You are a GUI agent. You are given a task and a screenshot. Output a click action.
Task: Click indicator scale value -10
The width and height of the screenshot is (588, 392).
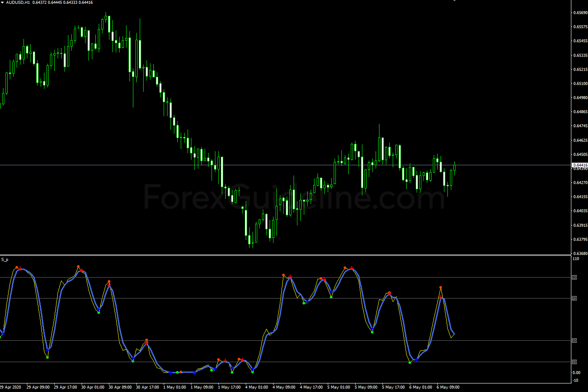[576, 380]
